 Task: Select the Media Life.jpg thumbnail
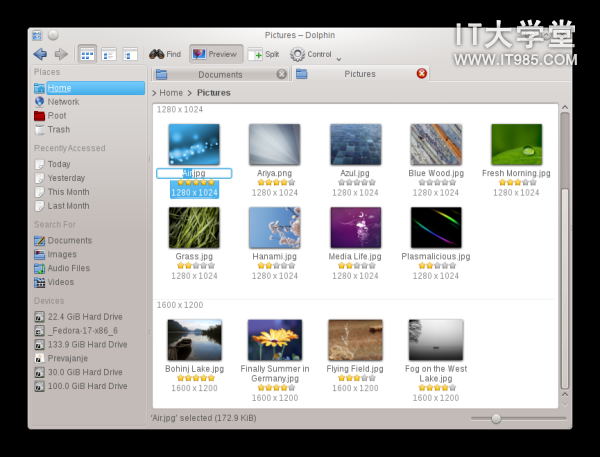[355, 227]
